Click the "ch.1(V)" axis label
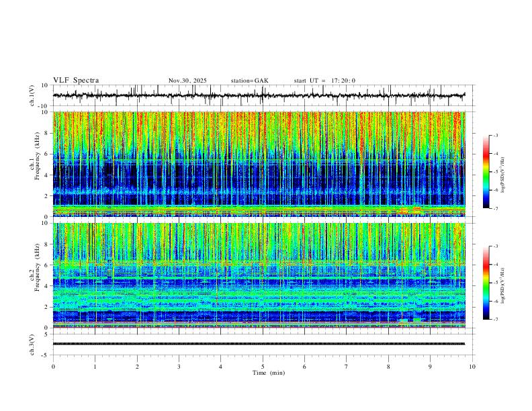This screenshot has width=532, height=411. [32, 95]
